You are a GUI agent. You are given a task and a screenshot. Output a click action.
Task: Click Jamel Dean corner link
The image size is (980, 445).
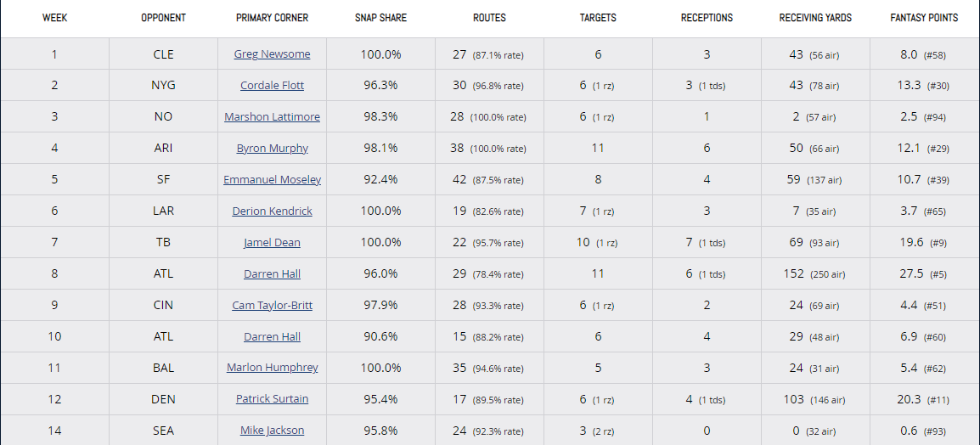point(272,243)
